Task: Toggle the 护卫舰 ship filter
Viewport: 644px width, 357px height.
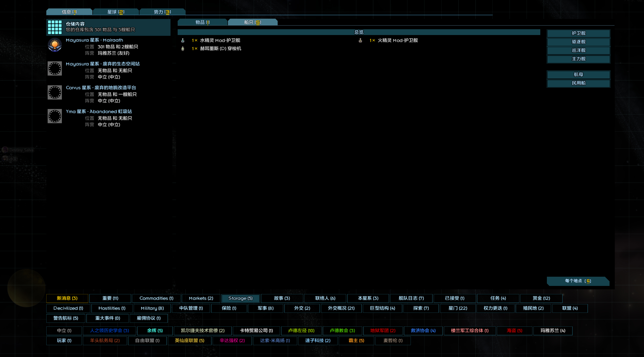Action: (x=578, y=33)
